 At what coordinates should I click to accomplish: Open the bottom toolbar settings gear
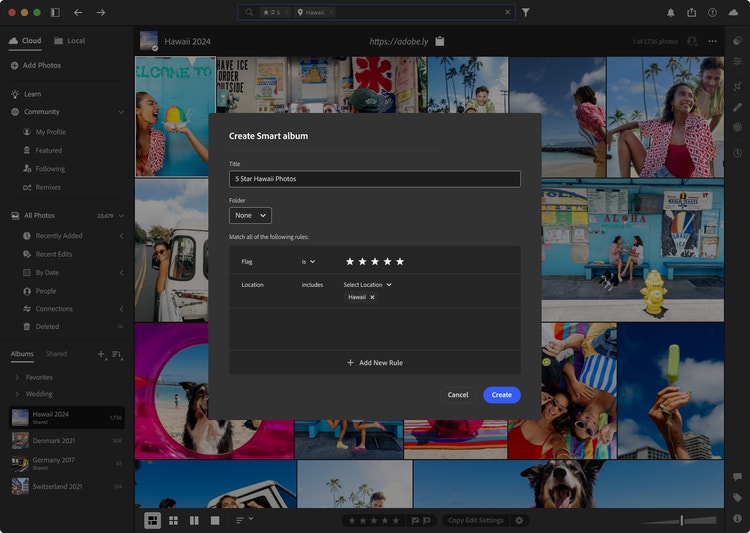(519, 520)
